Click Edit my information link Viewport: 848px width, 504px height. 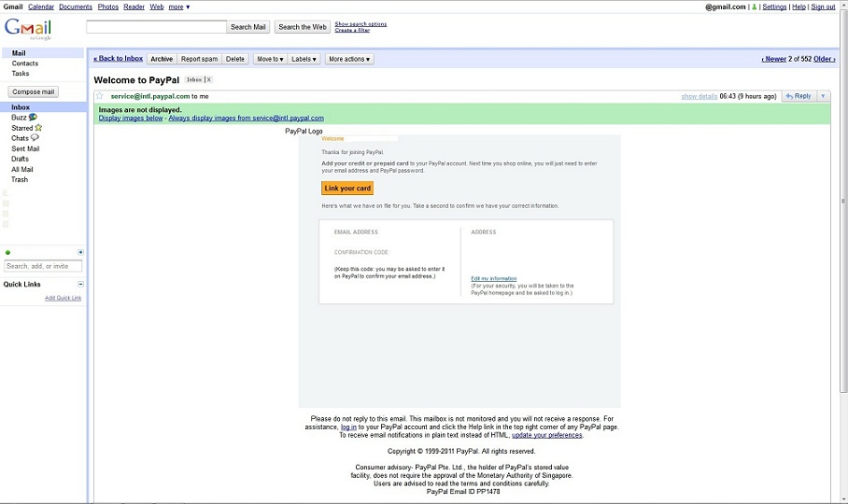(x=494, y=279)
